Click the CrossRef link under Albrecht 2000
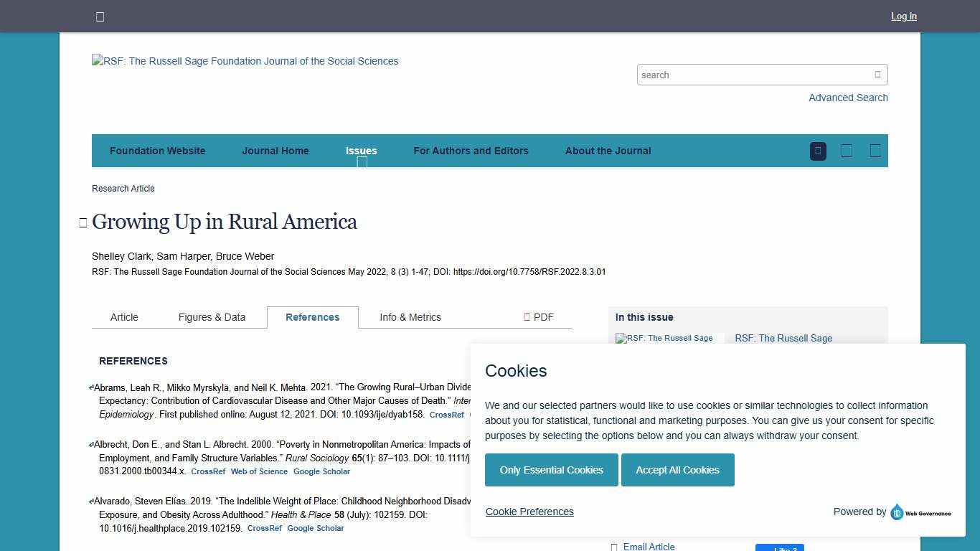 pos(208,471)
